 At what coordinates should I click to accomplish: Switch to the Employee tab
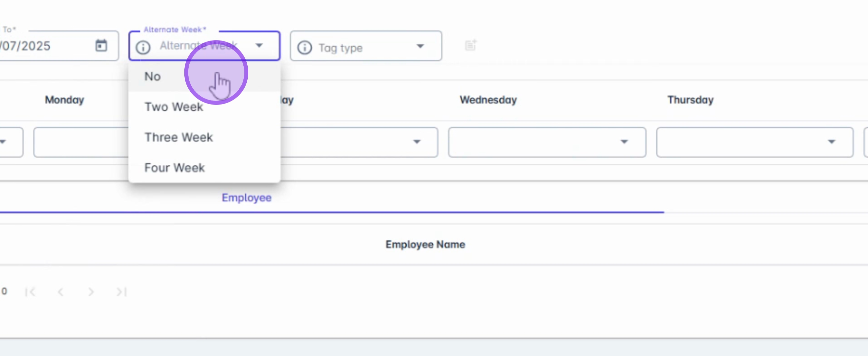click(246, 198)
